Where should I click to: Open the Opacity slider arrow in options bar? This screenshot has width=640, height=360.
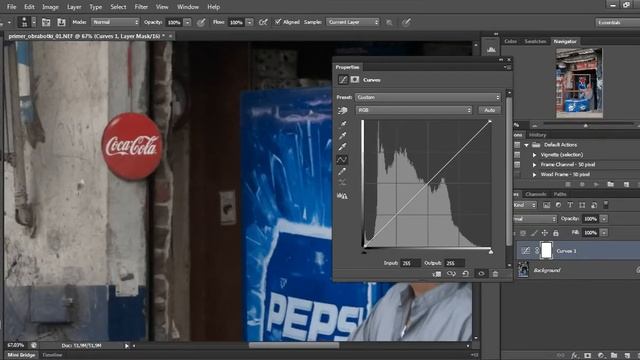pos(187,22)
